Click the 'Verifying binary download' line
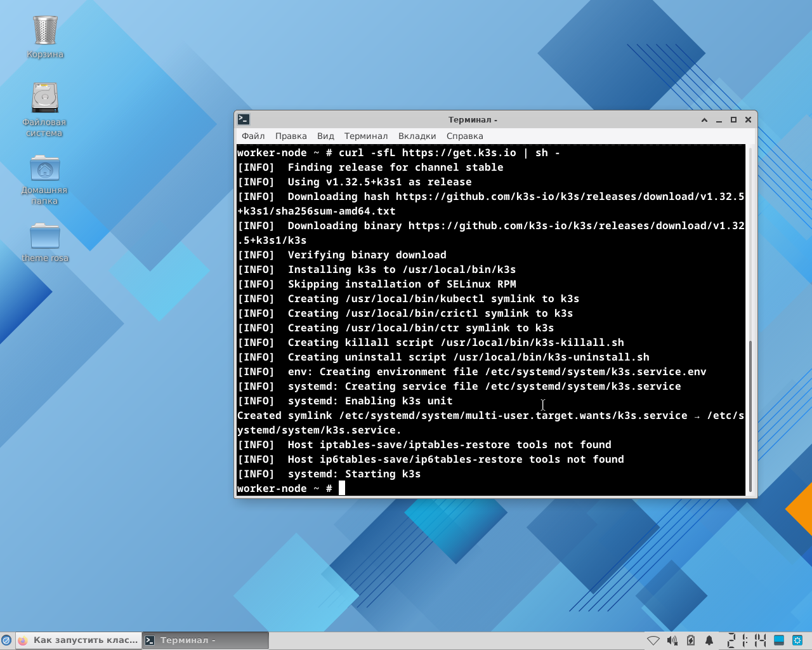 [367, 255]
